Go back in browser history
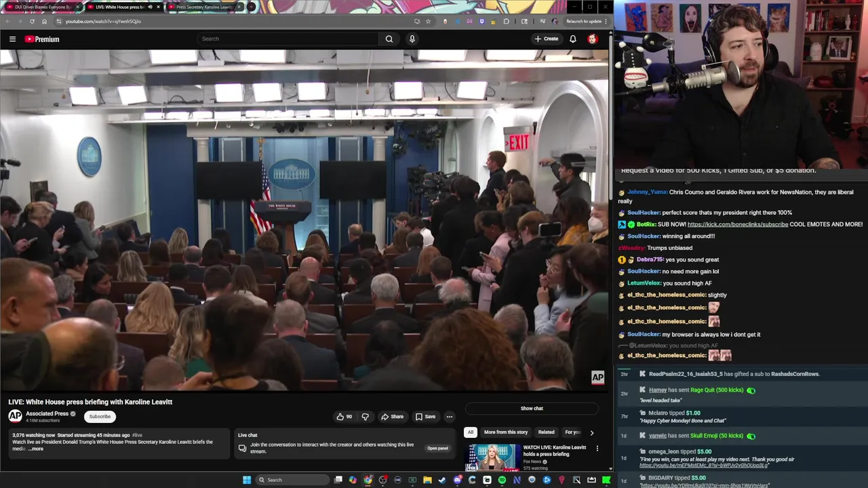 (7, 21)
